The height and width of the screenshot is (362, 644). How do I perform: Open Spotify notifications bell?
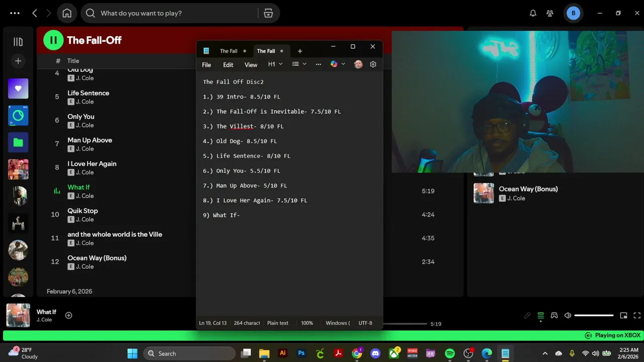(533, 13)
